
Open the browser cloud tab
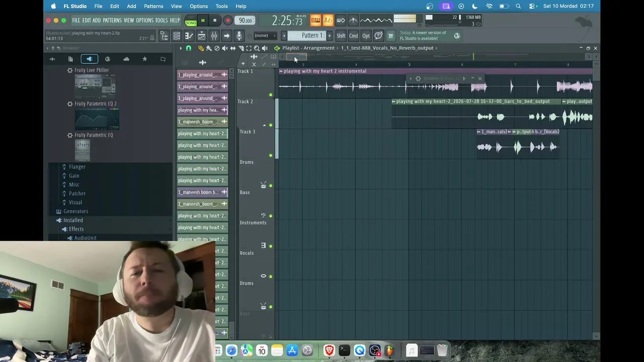[x=126, y=59]
